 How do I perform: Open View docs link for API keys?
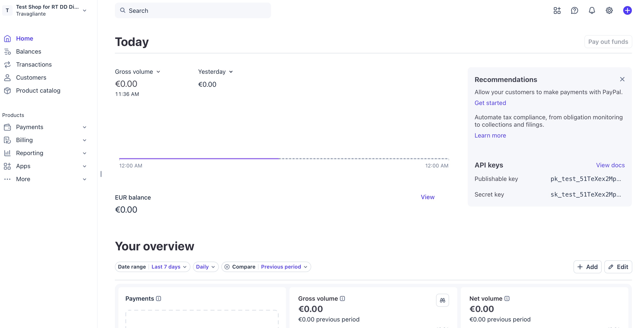click(610, 165)
